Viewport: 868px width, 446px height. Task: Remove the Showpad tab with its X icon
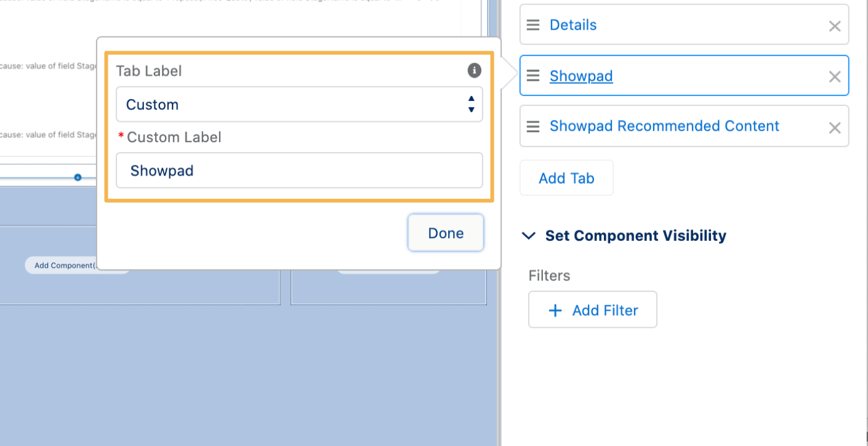(835, 76)
